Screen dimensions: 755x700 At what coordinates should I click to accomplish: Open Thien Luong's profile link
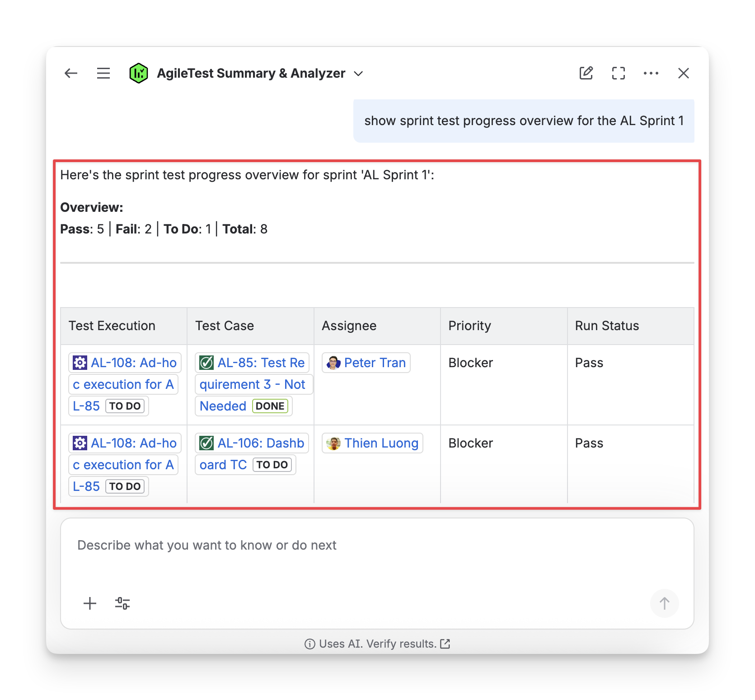(x=380, y=443)
